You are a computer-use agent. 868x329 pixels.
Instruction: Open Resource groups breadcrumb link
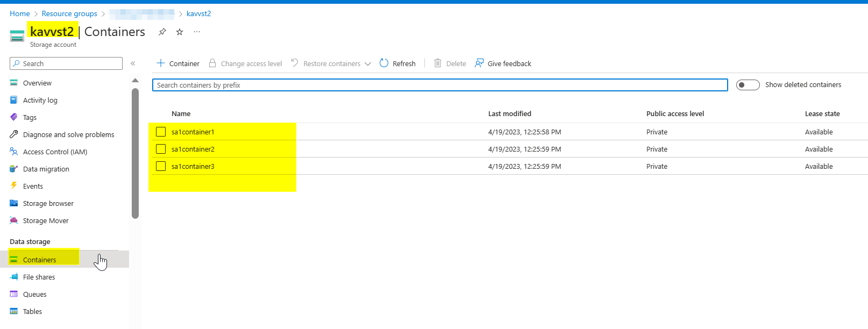69,13
